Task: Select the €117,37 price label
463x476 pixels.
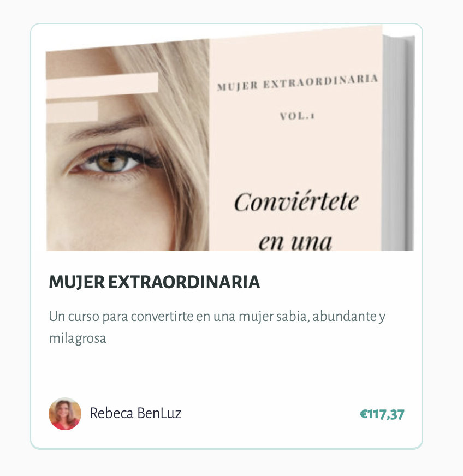Action: tap(382, 414)
